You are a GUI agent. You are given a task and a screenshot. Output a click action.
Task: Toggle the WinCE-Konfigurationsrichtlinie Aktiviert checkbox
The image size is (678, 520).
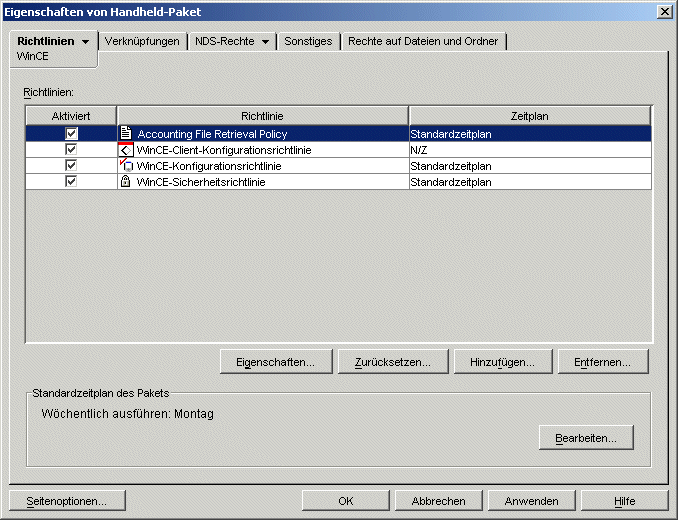(x=71, y=166)
